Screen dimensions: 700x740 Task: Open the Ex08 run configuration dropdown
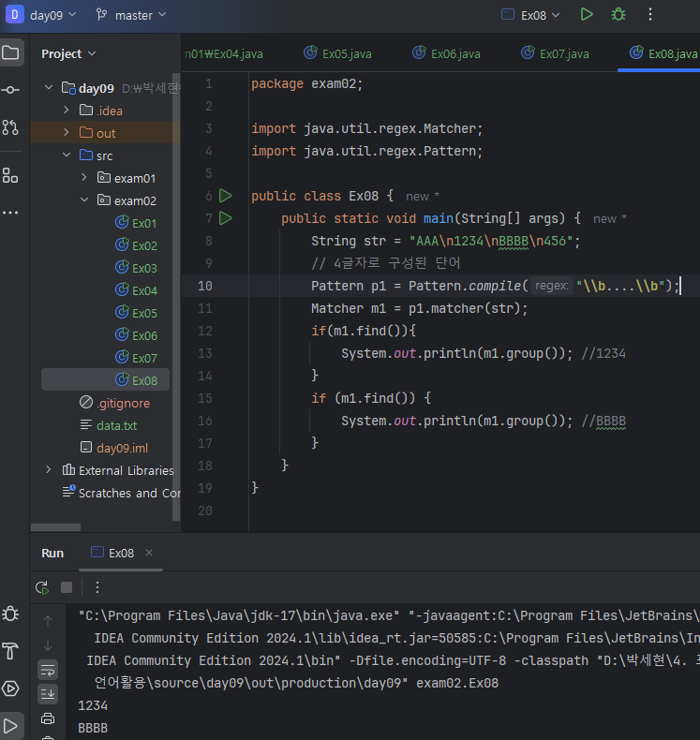tap(531, 14)
